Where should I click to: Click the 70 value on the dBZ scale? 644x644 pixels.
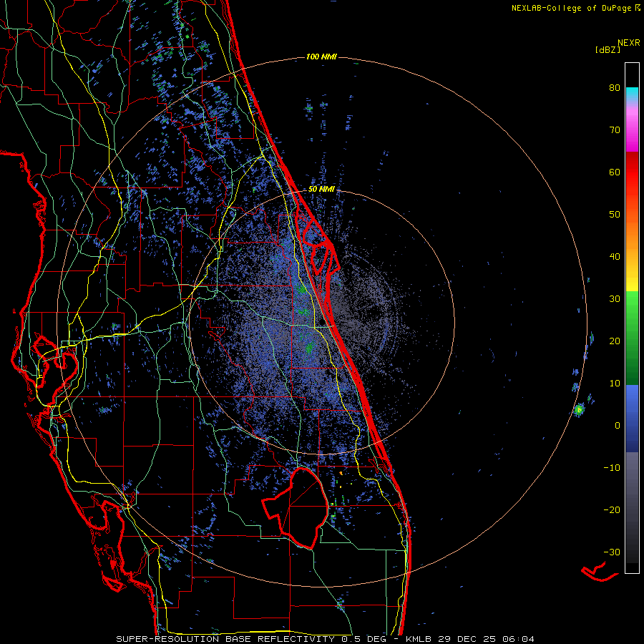615,130
